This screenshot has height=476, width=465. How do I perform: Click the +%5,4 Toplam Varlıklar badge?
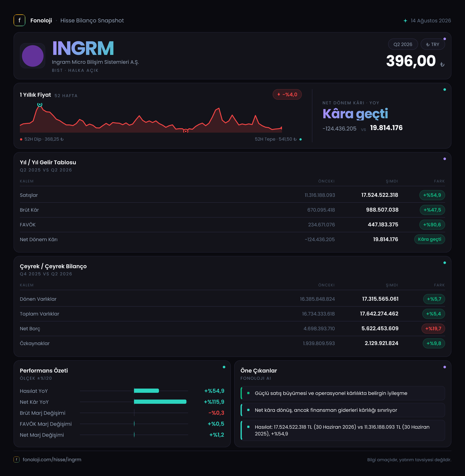[434, 314]
